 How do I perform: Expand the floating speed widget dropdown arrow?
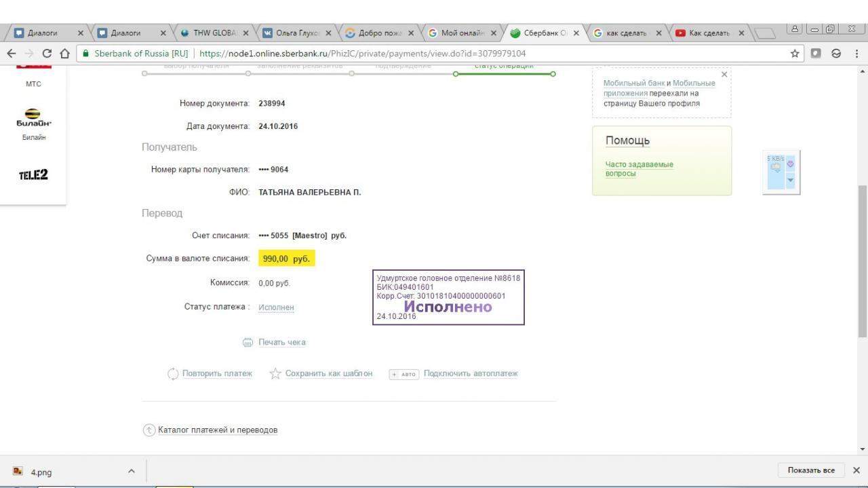tap(790, 180)
